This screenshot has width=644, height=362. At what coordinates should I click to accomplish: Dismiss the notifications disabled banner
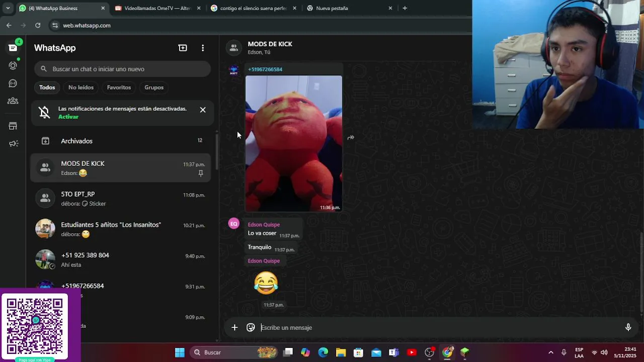pyautogui.click(x=203, y=110)
